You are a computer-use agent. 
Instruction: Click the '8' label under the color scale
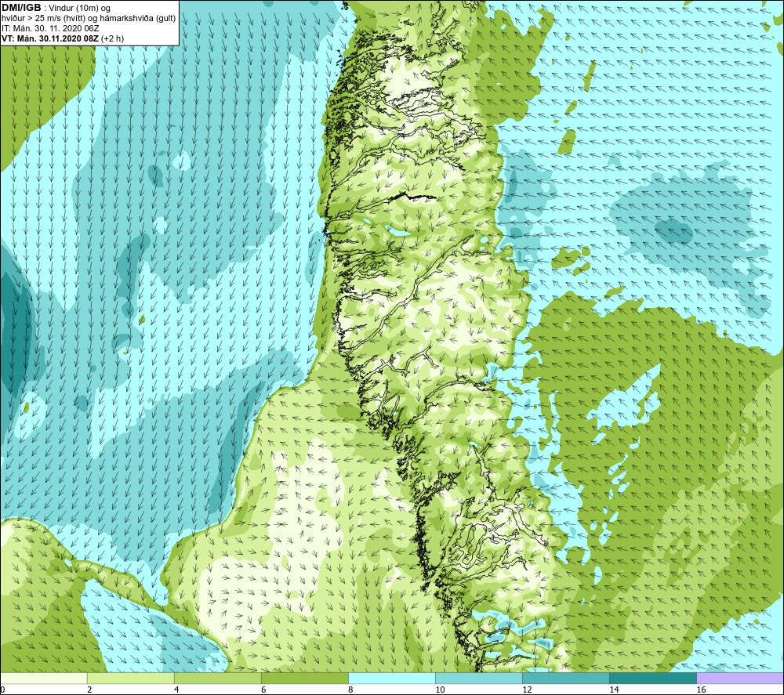350,690
